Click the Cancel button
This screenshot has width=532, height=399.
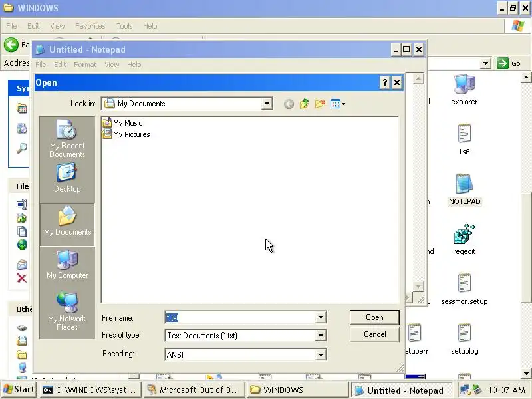[x=374, y=334]
